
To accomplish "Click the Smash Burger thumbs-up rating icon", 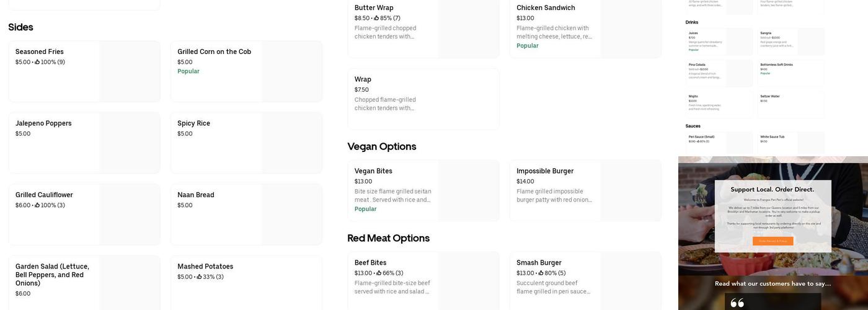I will [541, 273].
